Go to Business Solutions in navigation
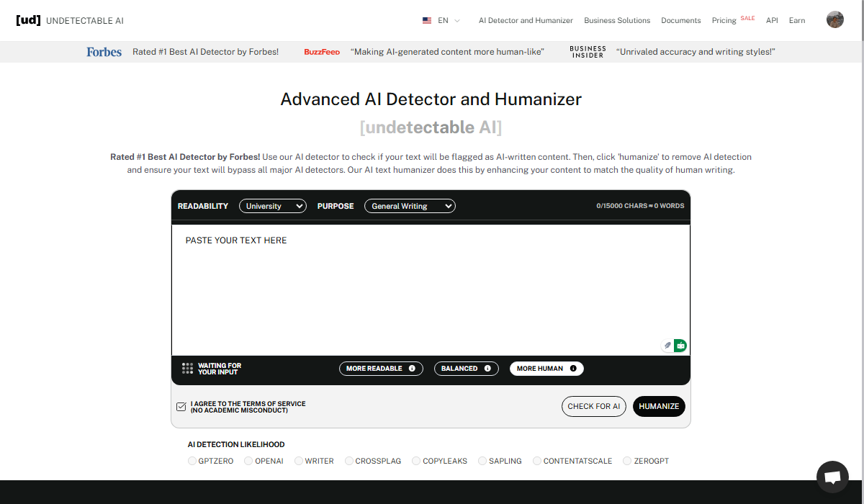864x504 pixels. pyautogui.click(x=617, y=21)
